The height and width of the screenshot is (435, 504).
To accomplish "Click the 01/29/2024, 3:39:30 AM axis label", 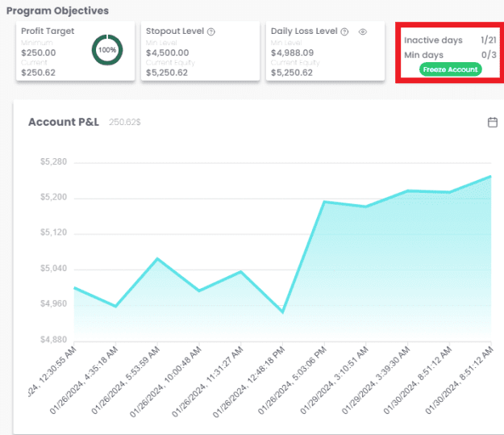I will pyautogui.click(x=377, y=380).
